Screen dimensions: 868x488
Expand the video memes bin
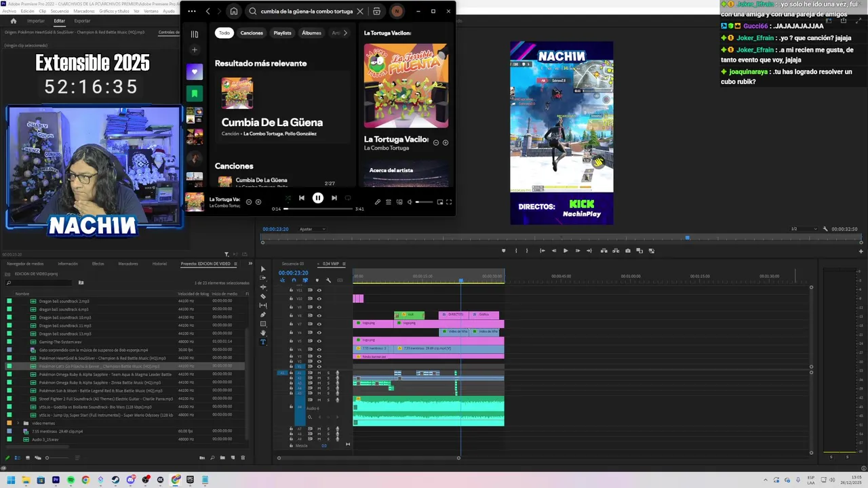click(x=18, y=423)
